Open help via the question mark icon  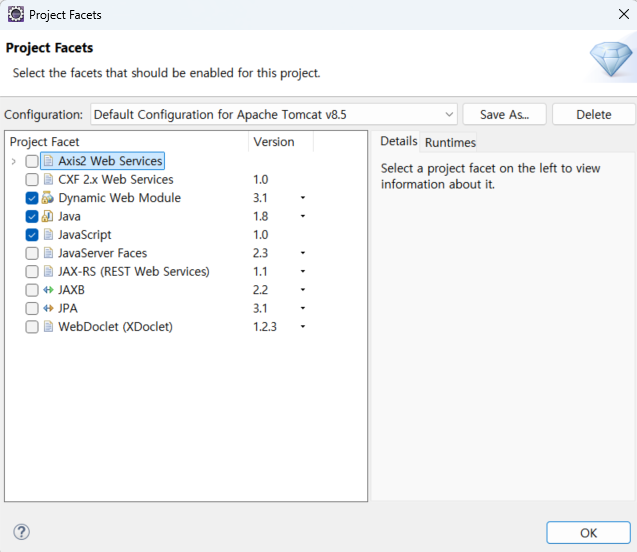22,532
